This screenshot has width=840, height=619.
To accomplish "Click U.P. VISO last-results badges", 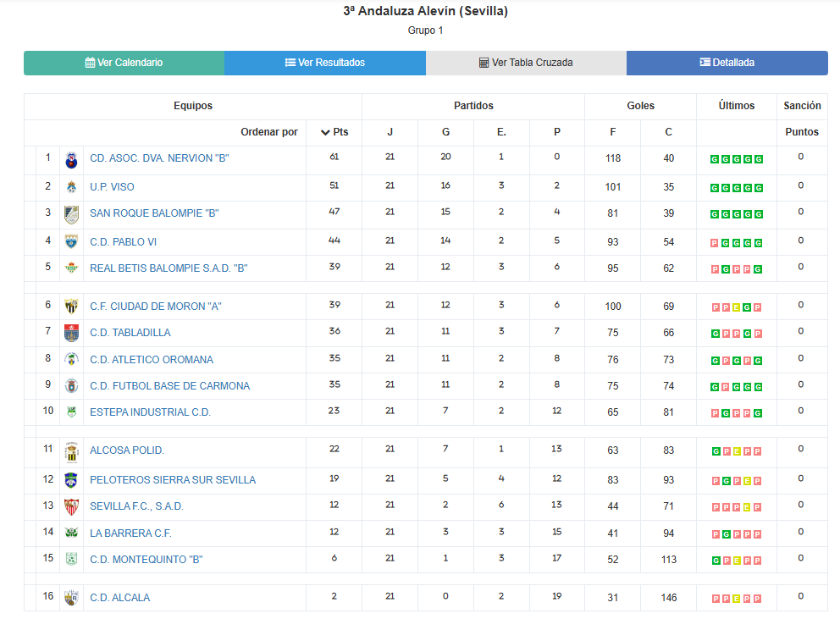I will (737, 188).
